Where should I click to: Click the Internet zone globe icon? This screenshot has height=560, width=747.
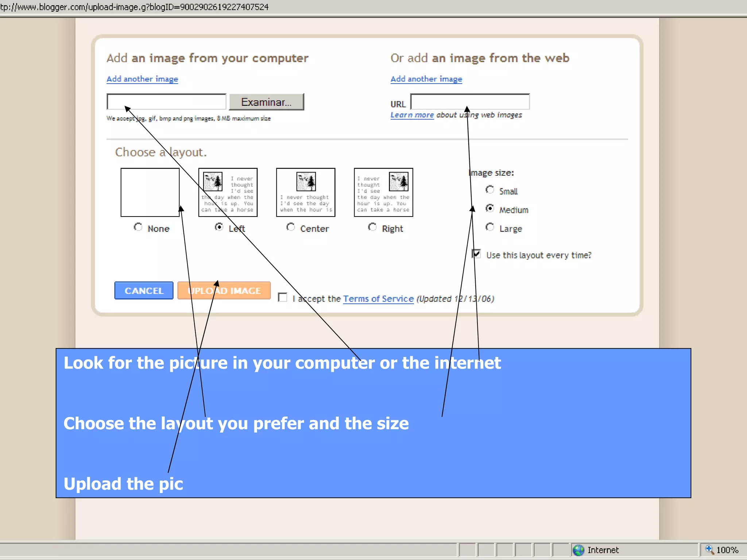578,550
